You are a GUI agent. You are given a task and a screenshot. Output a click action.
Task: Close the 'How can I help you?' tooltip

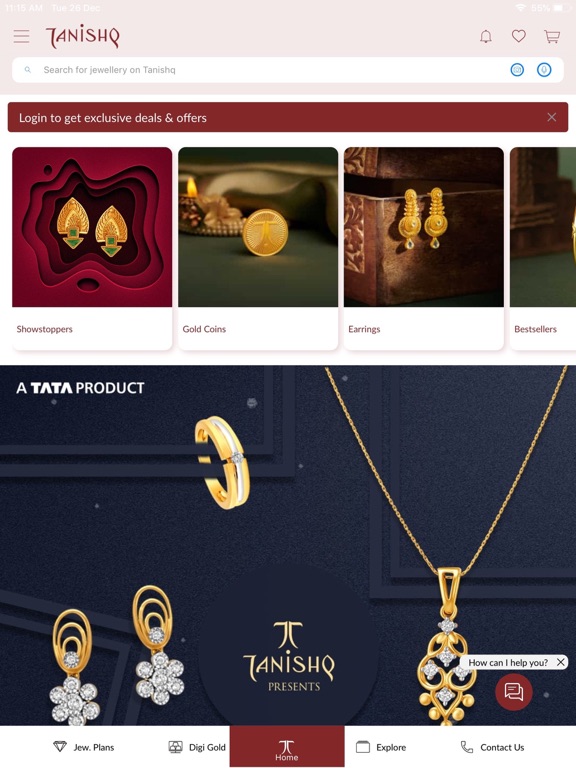point(560,662)
